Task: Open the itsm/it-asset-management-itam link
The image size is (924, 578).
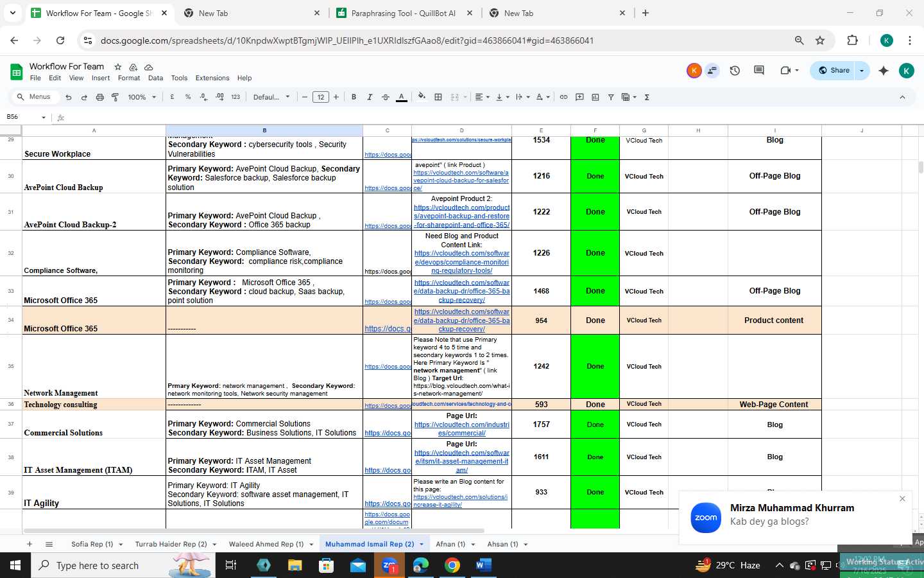Action: [461, 461]
